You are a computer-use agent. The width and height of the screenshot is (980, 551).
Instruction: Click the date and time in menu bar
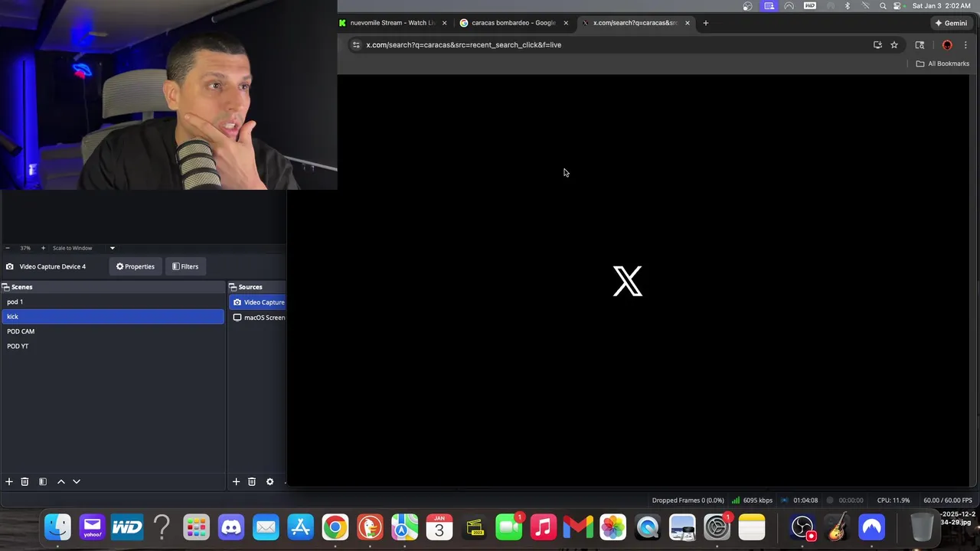[942, 6]
